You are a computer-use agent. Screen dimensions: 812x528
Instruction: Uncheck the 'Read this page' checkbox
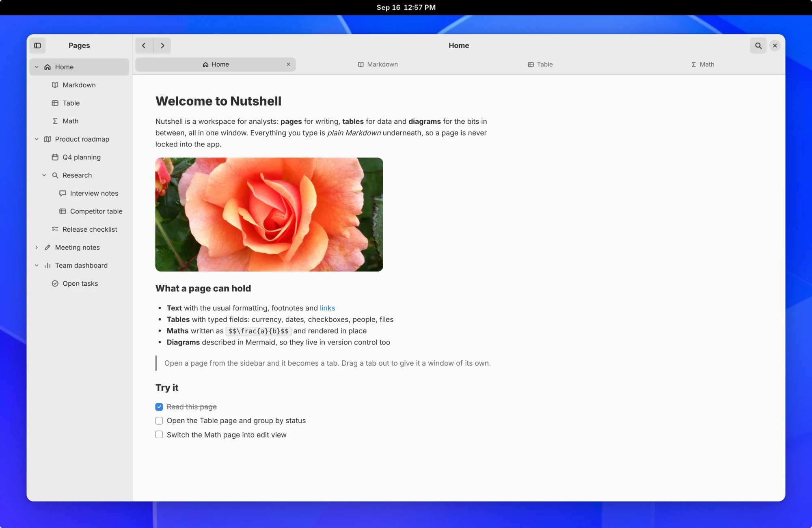[159, 407]
